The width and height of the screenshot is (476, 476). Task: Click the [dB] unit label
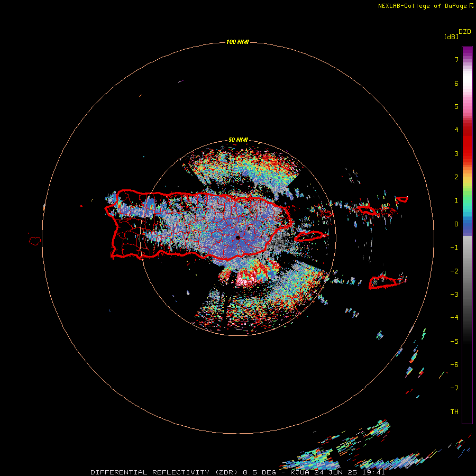coord(451,36)
